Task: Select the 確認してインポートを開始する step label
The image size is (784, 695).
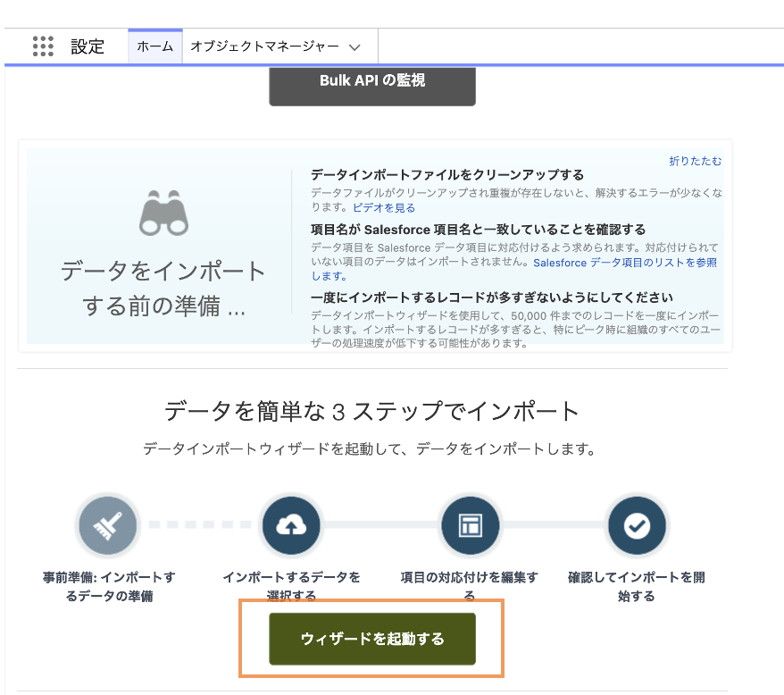Action: coord(637,586)
